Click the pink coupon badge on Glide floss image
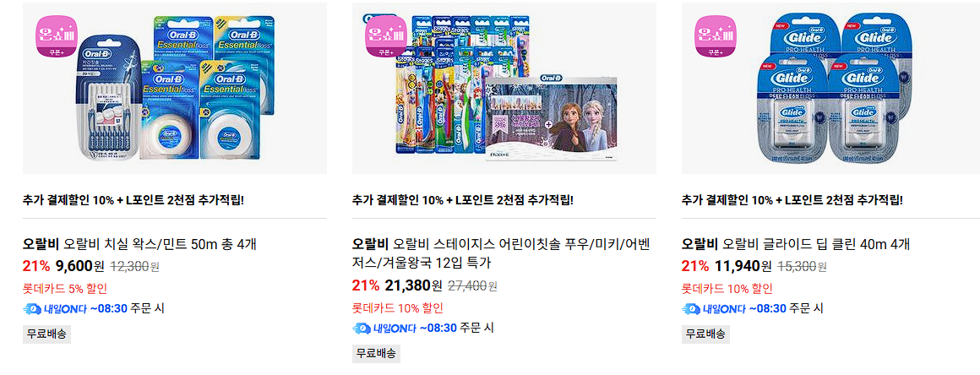980x375 pixels. pos(716,36)
